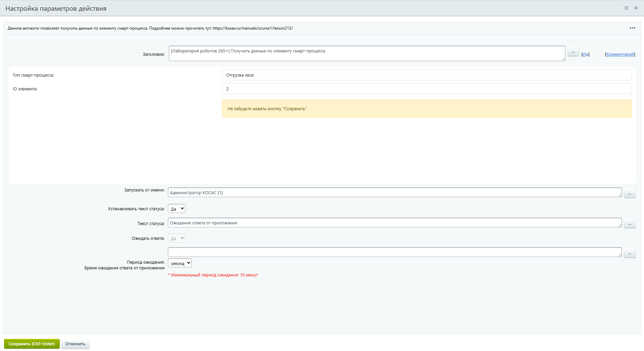Open the Комментарий link
The image size is (644, 351).
(x=620, y=54)
